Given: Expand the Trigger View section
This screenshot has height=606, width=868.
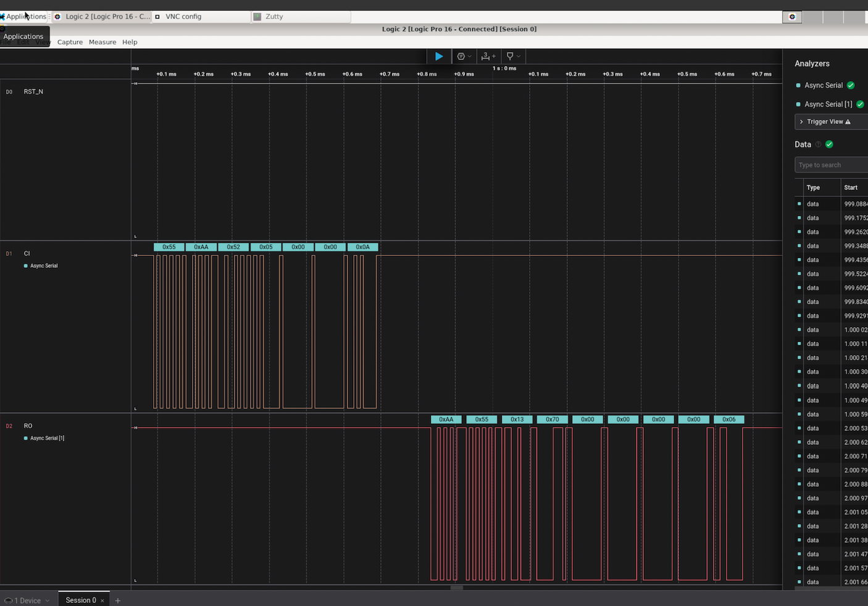Looking at the screenshot, I should (x=831, y=122).
